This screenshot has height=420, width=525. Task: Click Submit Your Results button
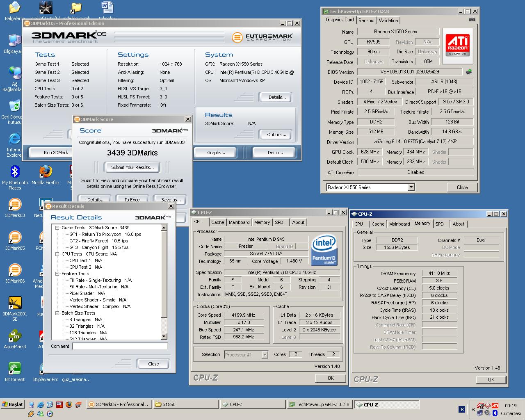point(132,167)
